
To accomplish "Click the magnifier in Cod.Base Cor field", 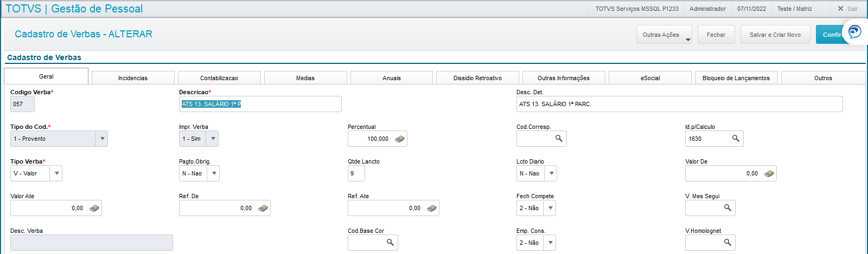I will coord(390,243).
